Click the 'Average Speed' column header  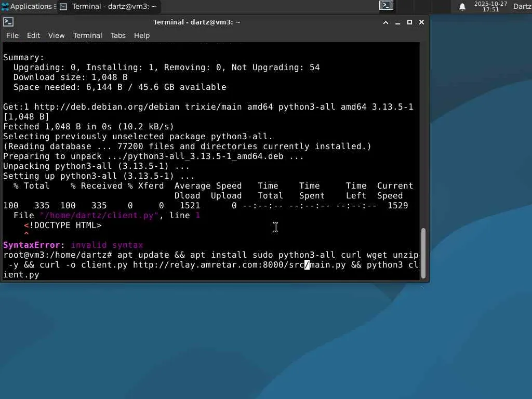click(x=208, y=191)
